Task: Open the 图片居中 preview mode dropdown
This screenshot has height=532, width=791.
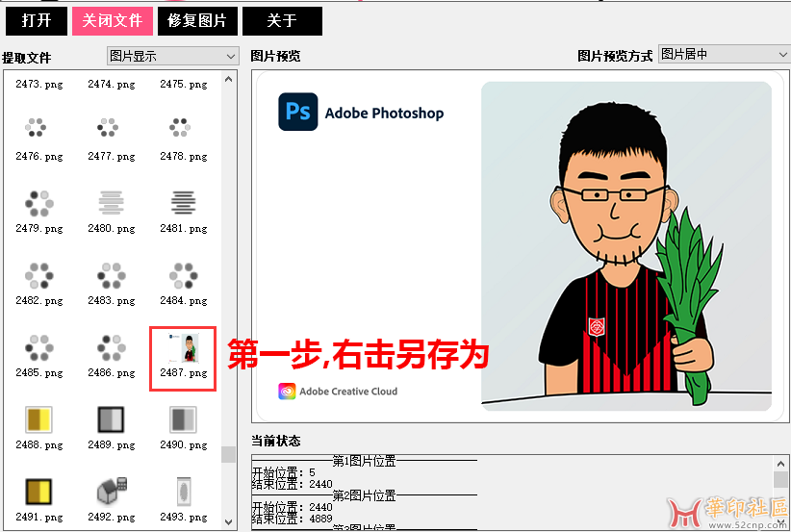Action: (x=725, y=54)
